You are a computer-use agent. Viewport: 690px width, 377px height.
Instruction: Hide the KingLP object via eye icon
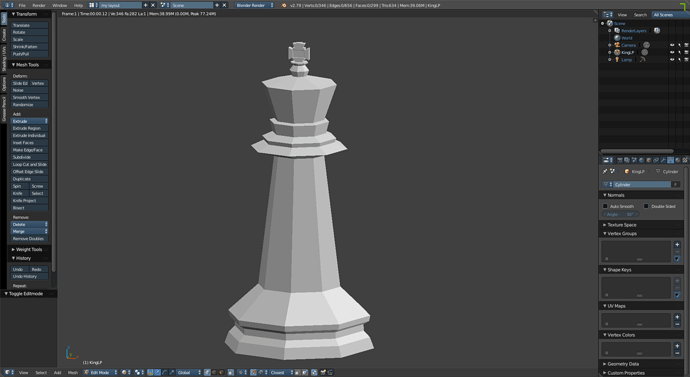(x=672, y=52)
